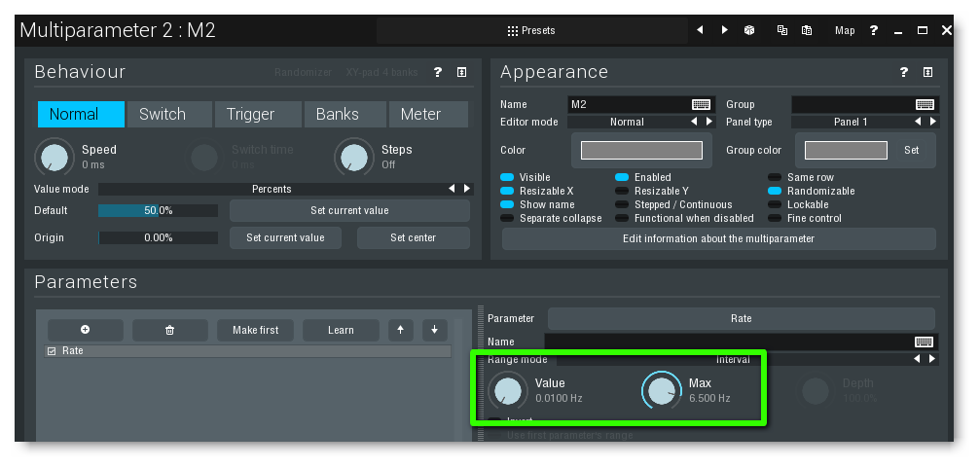Select the Normal behaviour tab

coord(81,115)
